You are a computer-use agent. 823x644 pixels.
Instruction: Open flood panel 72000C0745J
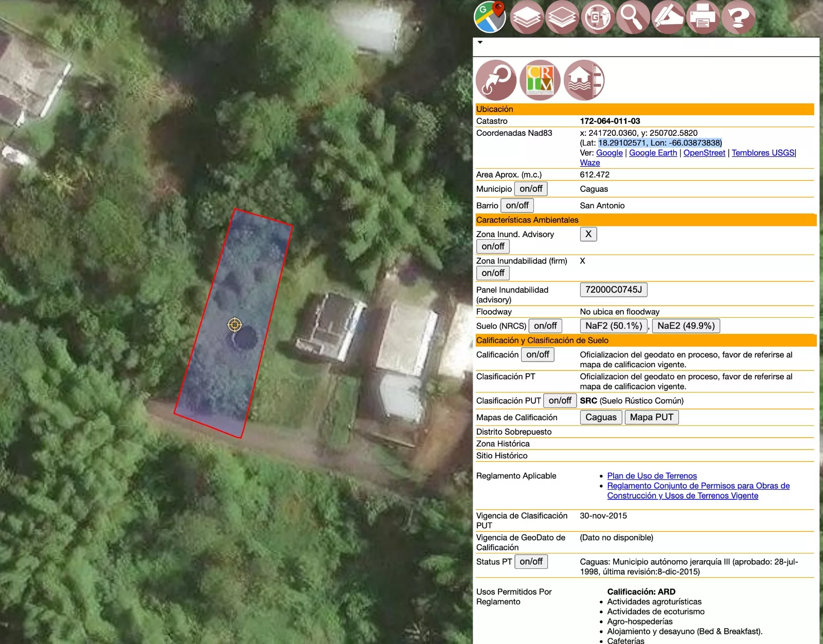click(x=614, y=290)
